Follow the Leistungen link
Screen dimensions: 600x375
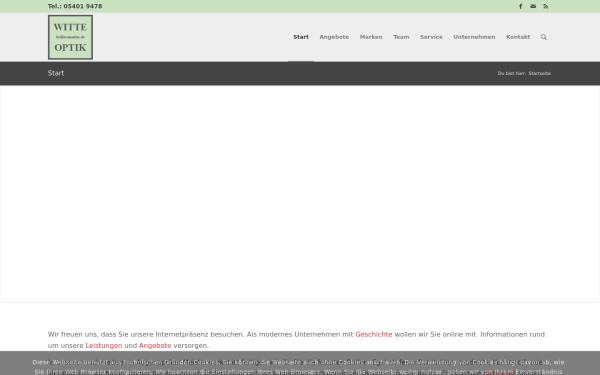(x=104, y=346)
